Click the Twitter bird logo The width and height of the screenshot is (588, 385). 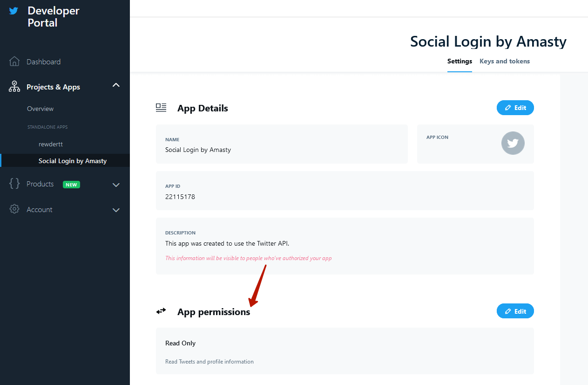tap(14, 11)
